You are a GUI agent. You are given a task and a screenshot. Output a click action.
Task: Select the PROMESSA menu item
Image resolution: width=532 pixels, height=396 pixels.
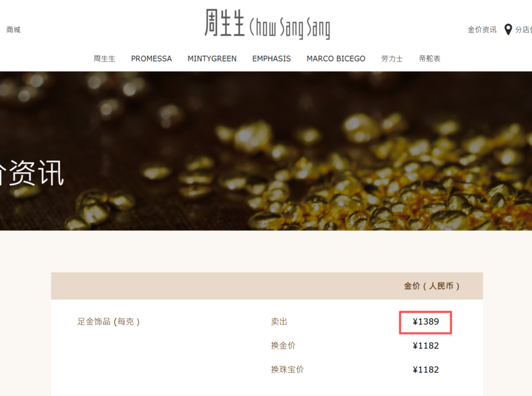click(151, 59)
